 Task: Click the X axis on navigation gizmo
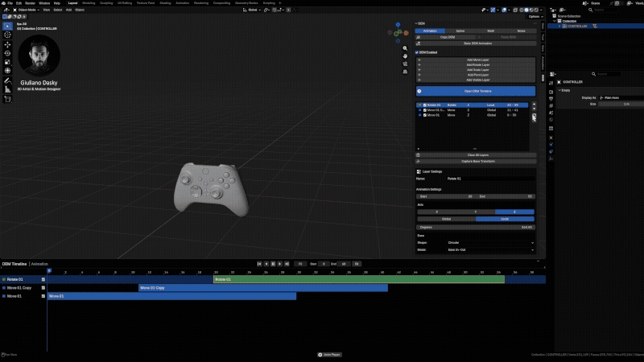point(406,33)
